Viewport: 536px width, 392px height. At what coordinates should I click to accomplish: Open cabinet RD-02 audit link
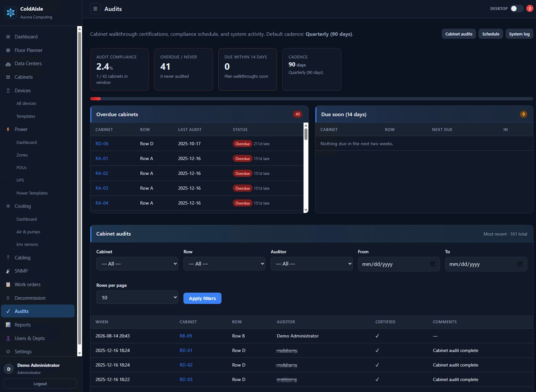186,365
